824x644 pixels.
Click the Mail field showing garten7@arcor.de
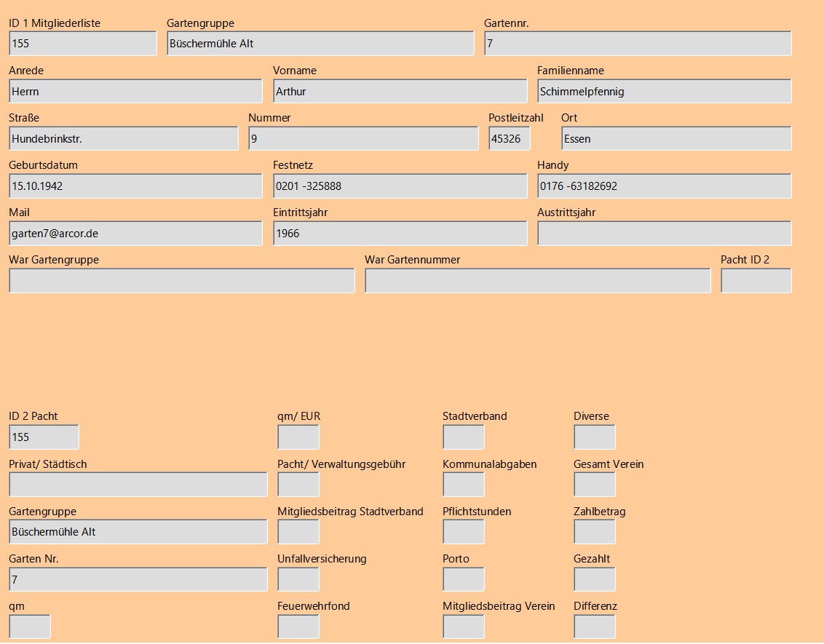pos(135,233)
